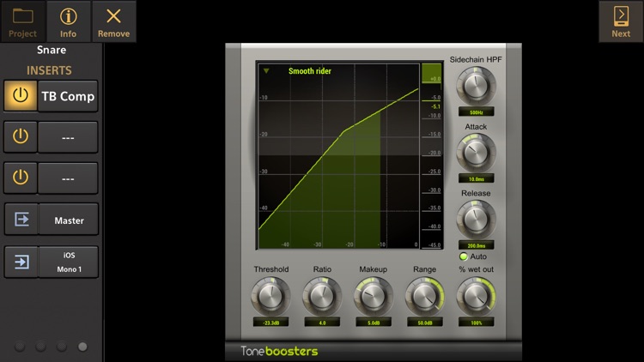This screenshot has height=362, width=644.
Task: Click the 4.0 ratio value display
Action: pyautogui.click(x=322, y=323)
